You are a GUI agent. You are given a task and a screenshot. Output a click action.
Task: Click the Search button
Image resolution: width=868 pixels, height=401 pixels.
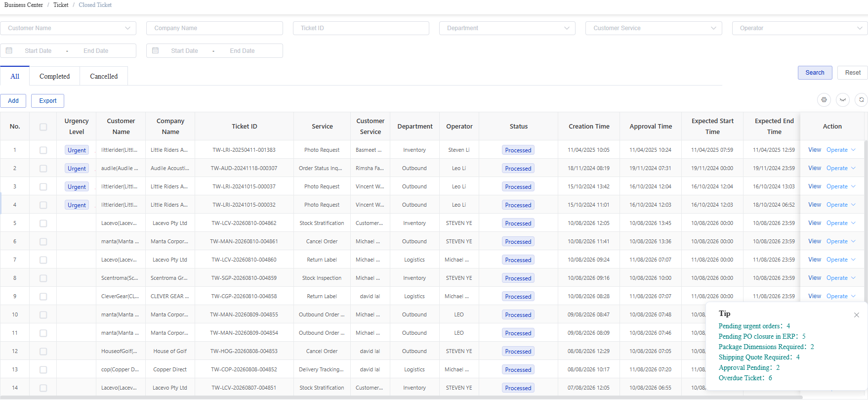(815, 73)
